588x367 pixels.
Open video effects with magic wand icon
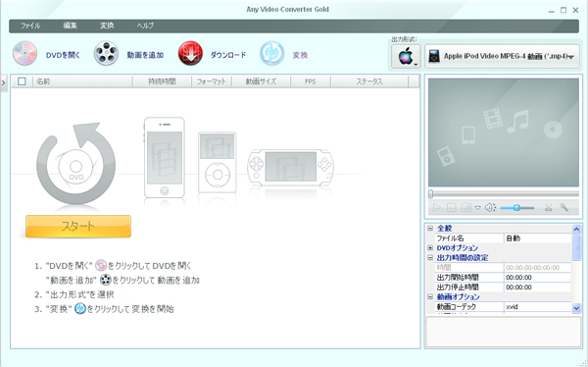pyautogui.click(x=564, y=207)
